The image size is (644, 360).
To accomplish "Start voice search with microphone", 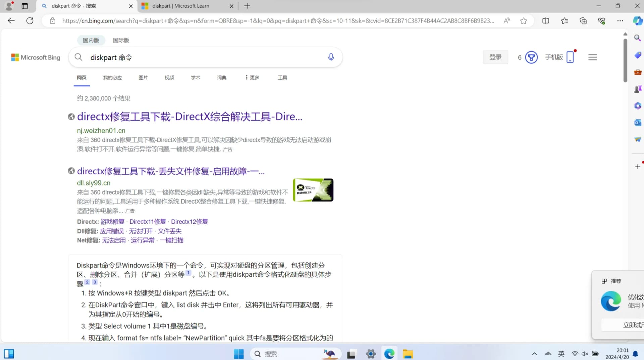I will (x=331, y=57).
